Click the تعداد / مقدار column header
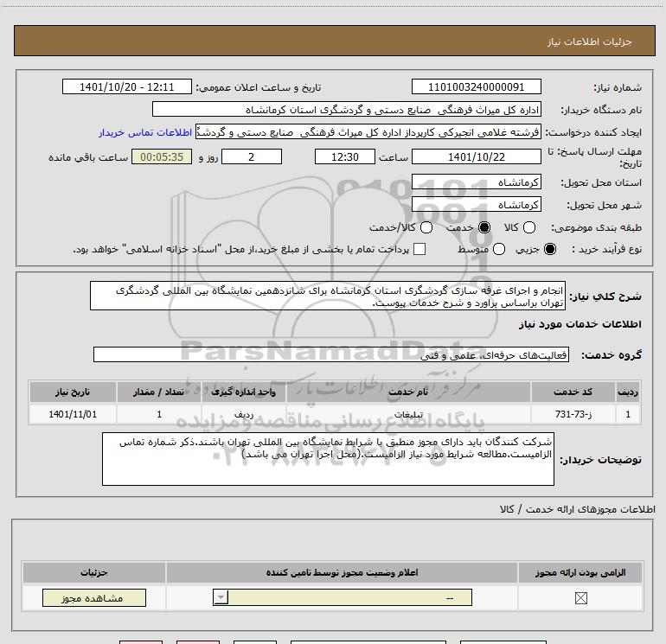 [159, 392]
